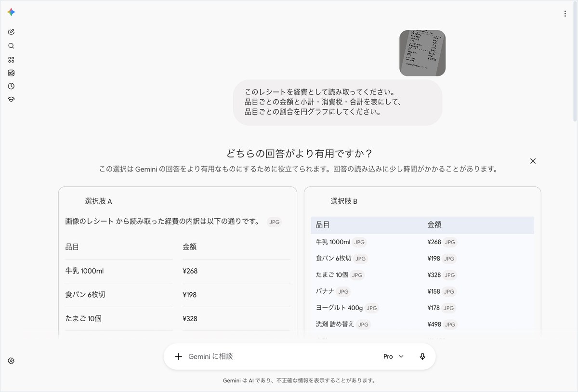Viewport: 578px width, 392px height.
Task: Click 品目 header in option A table
Action: [72, 247]
